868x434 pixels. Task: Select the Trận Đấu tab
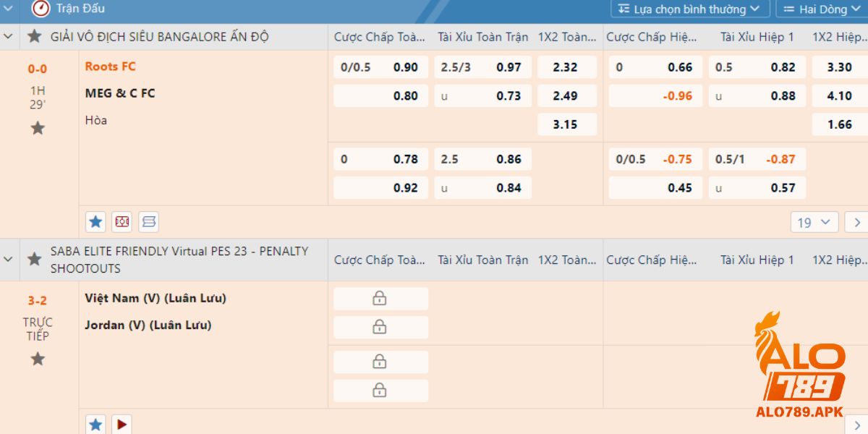pyautogui.click(x=80, y=9)
